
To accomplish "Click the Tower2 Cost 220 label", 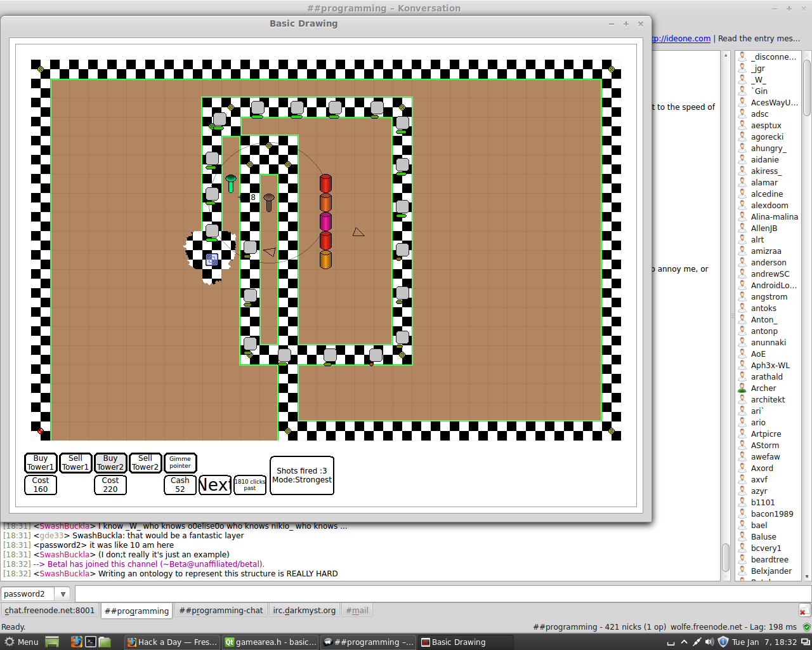I will point(110,485).
